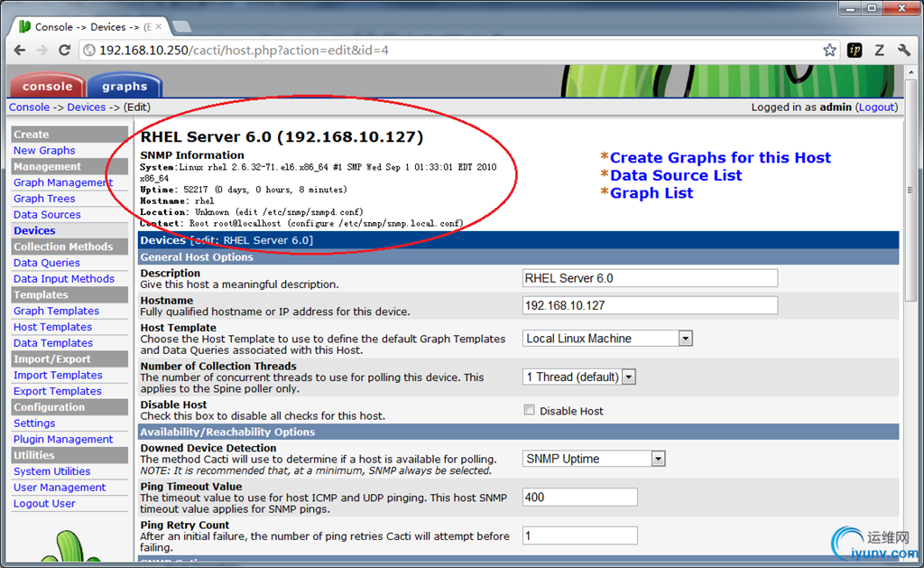Click the Ping Retry Count field

(580, 535)
